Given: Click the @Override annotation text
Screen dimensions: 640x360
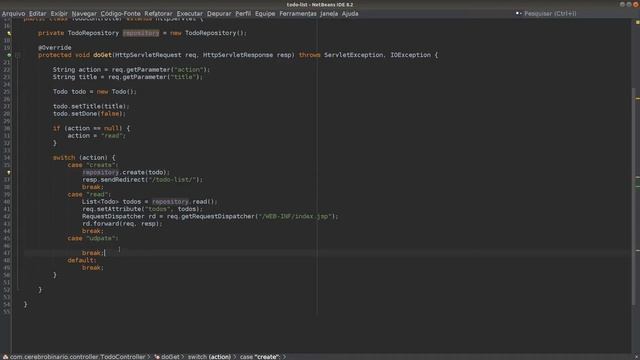Looking at the screenshot, I should [x=55, y=48].
